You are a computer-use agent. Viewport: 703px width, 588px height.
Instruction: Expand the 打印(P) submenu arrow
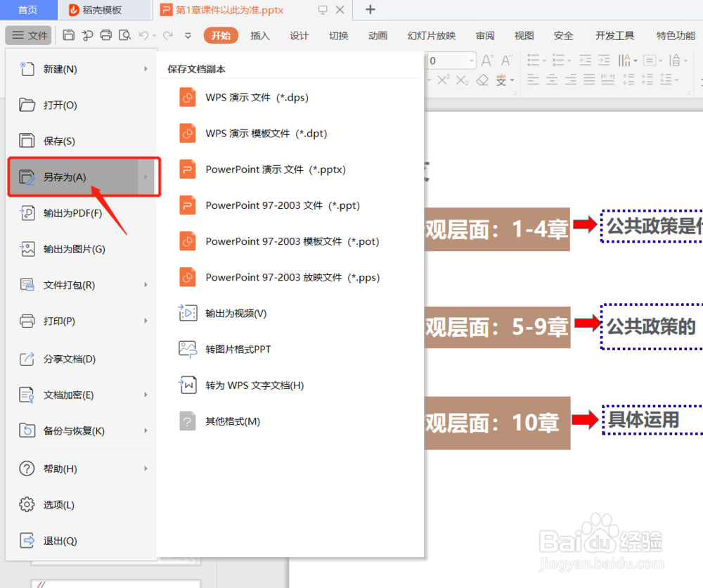pos(146,321)
